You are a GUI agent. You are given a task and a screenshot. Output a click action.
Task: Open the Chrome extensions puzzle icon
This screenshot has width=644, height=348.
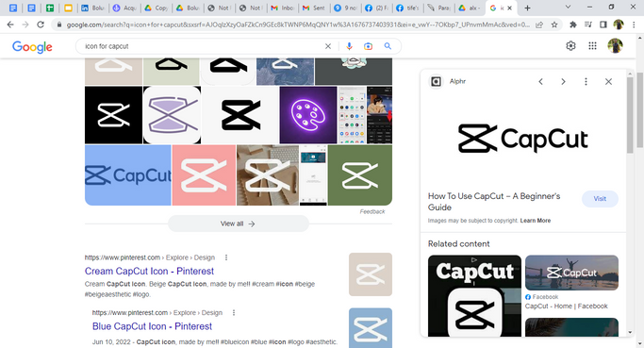click(573, 25)
